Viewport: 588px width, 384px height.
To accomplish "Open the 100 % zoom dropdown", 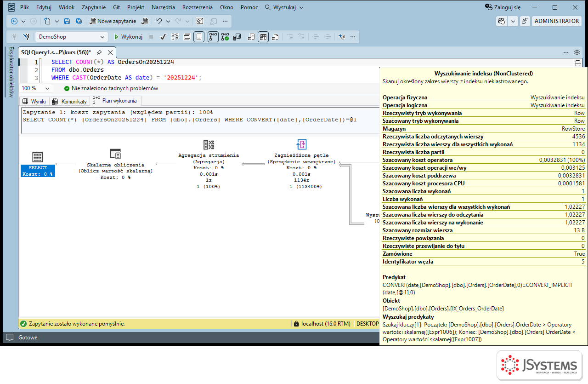I will [x=36, y=88].
